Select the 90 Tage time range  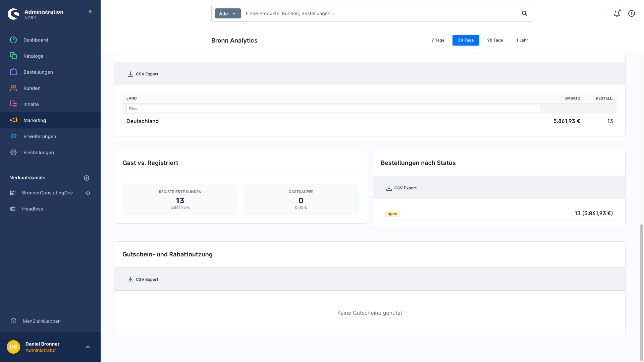tap(495, 40)
